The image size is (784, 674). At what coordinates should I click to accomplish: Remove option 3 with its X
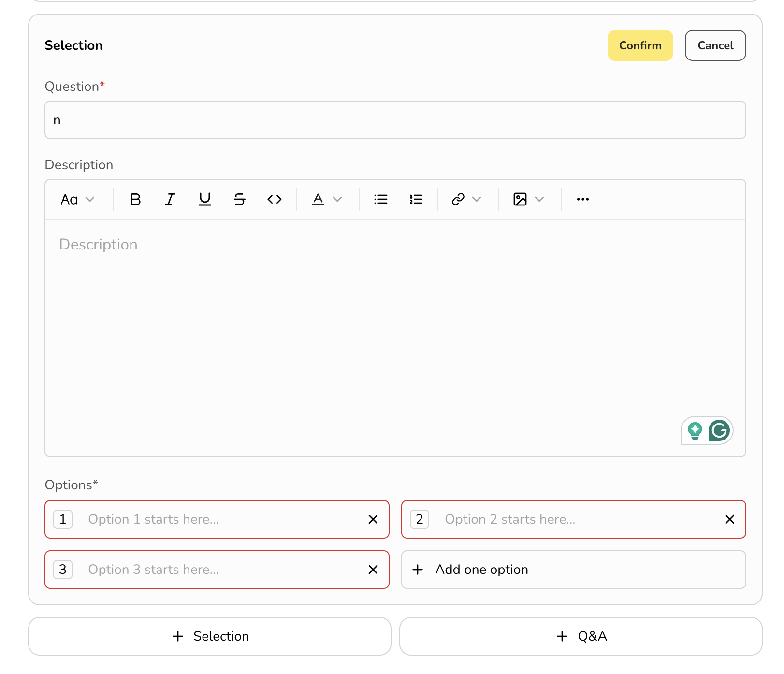tap(373, 570)
